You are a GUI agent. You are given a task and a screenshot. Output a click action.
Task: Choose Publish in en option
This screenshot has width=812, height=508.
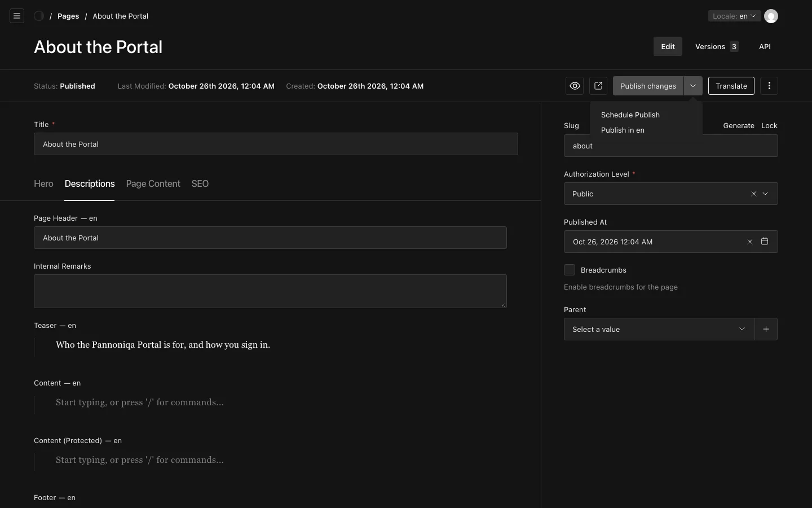623,130
